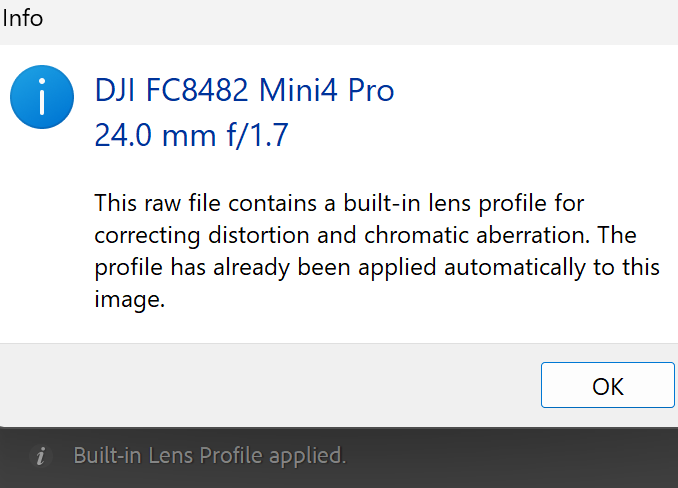Click the empty dark status bar area on the right
The width and height of the screenshot is (678, 488).
[x=520, y=457]
